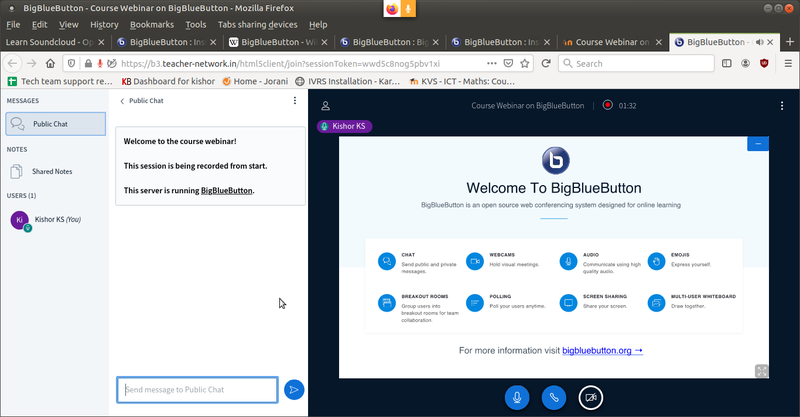Open Dashboard for kishor bookmark
Screen dimensions: 800x417
click(x=168, y=81)
